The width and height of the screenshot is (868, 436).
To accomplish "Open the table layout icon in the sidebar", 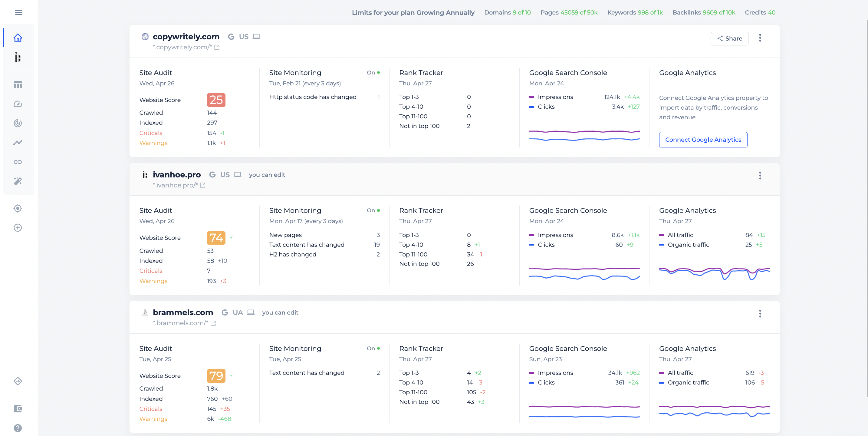I will [x=18, y=85].
